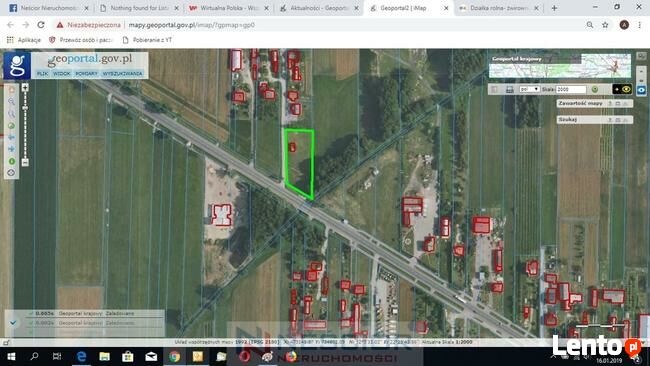
Task: Click the browser address bar URL
Action: pos(192,25)
